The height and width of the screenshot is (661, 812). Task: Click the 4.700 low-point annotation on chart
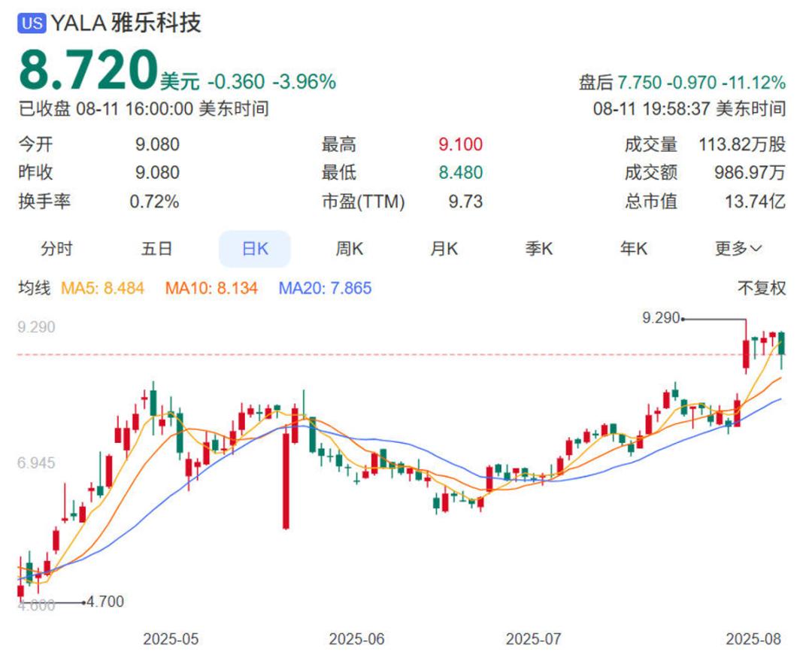tap(105, 602)
